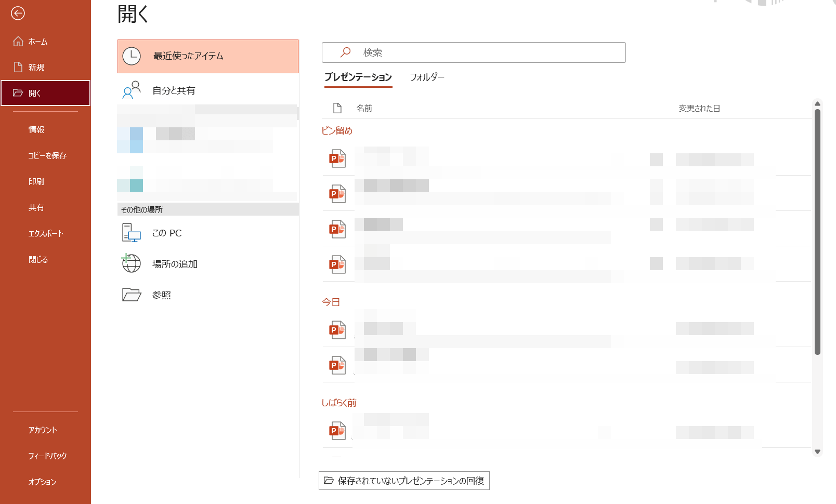Click the file list scrollbar up arrow
This screenshot has height=504, width=836.
pos(817,103)
